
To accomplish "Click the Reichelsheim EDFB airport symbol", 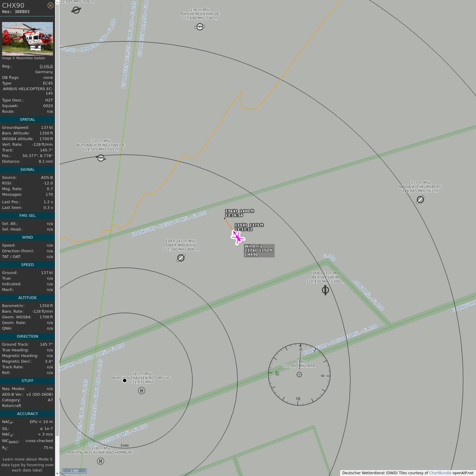I will (325, 290).
